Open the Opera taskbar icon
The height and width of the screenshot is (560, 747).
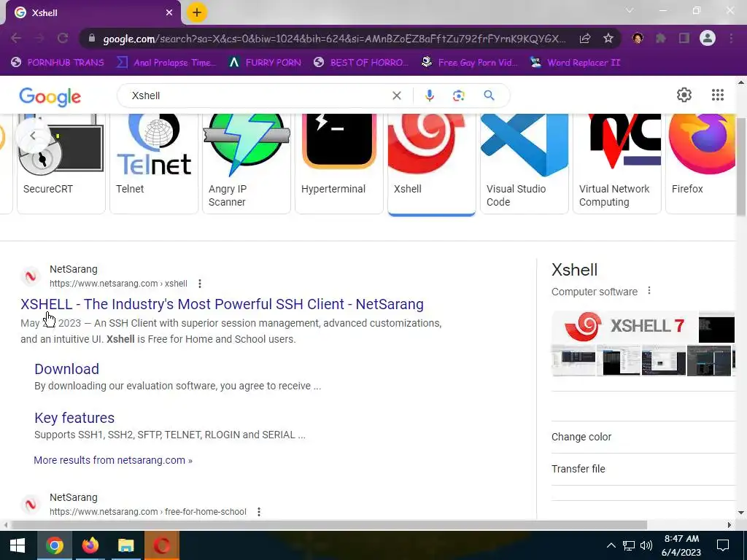161,545
